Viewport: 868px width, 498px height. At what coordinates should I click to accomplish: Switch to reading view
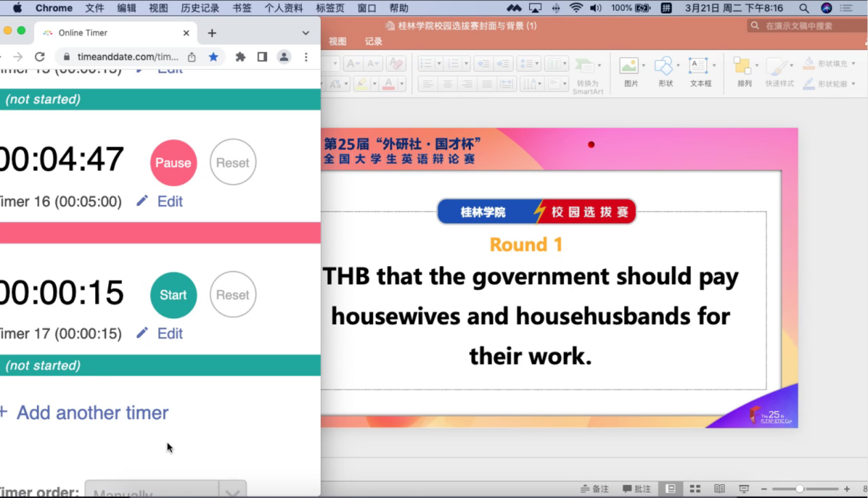(x=719, y=488)
